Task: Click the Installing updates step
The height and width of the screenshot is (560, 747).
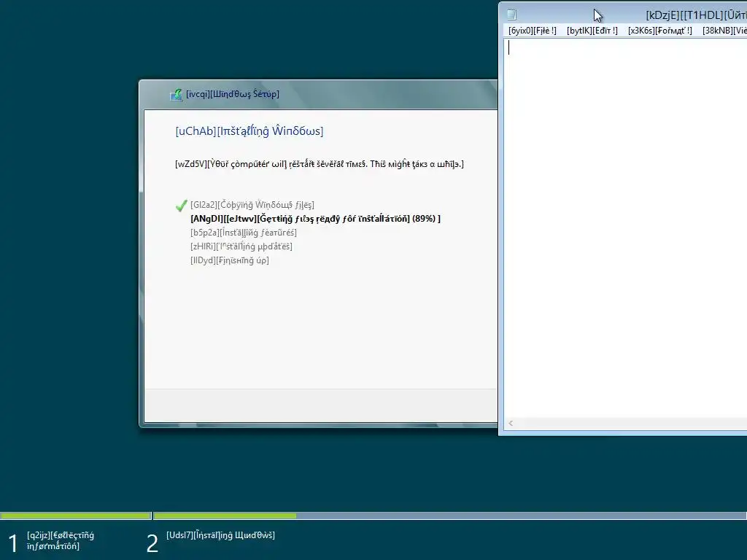Action: [241, 246]
